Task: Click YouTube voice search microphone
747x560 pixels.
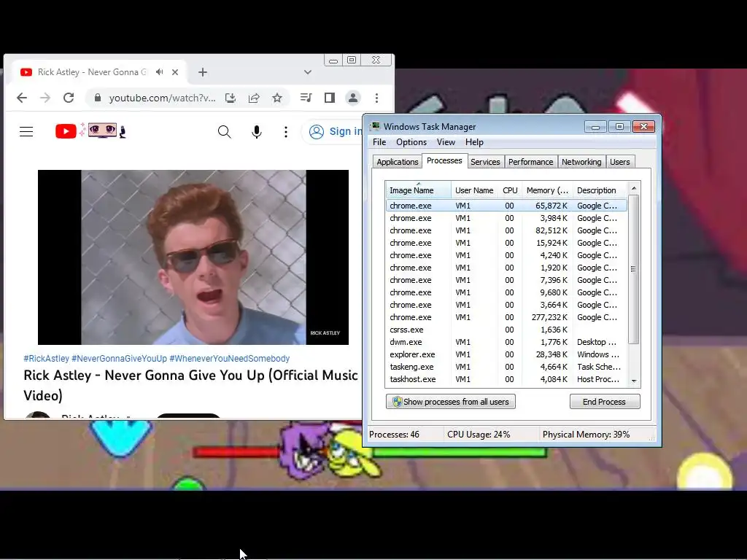Action: [x=257, y=132]
